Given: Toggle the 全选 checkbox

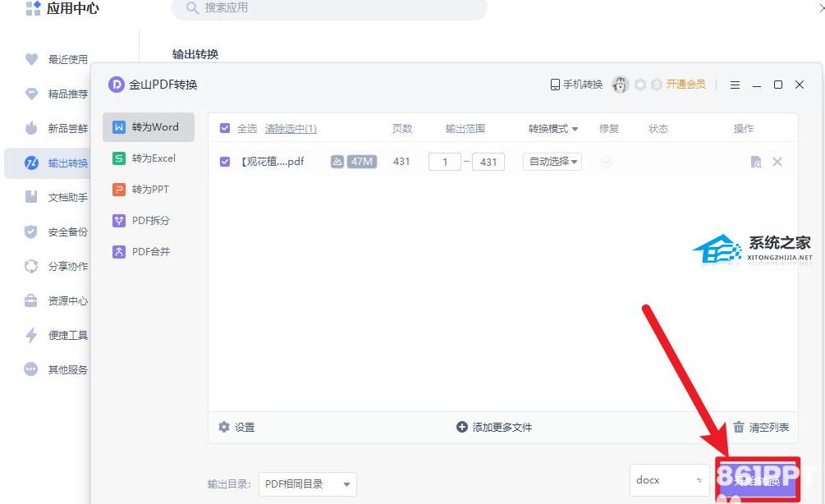Looking at the screenshot, I should [225, 128].
